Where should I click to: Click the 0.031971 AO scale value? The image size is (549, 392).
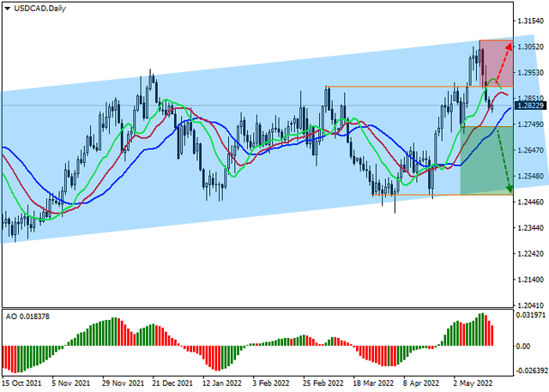530,316
